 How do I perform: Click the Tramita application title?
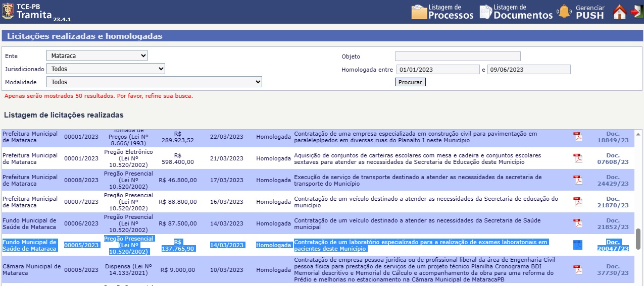(x=34, y=15)
